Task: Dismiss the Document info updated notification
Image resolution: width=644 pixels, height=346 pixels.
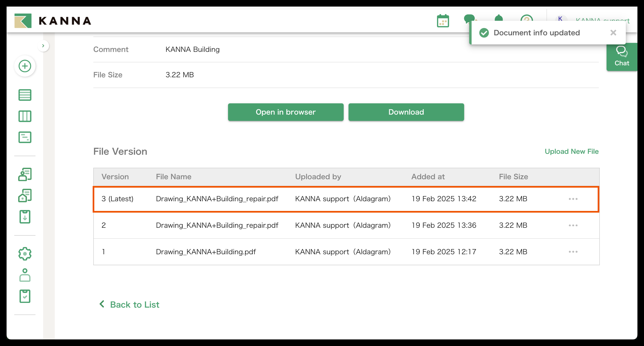Action: 613,33
